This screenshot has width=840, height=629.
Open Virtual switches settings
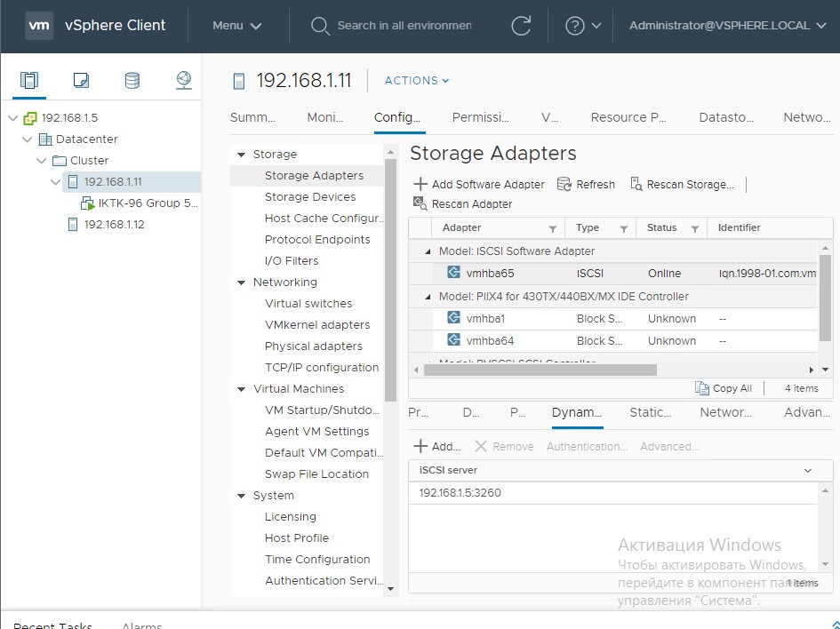pos(308,304)
